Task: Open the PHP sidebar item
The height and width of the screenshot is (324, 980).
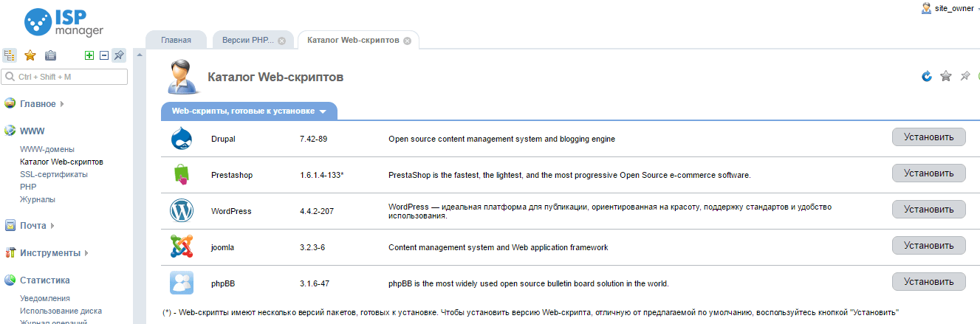Action: pos(28,187)
